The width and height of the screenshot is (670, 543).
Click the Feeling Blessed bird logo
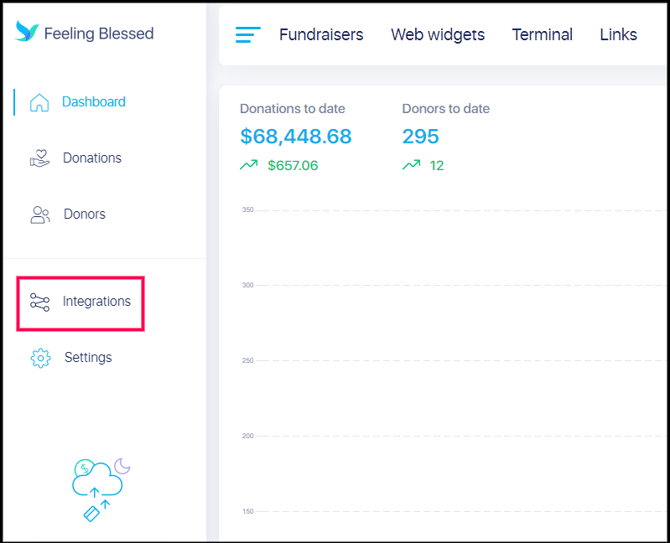27,31
